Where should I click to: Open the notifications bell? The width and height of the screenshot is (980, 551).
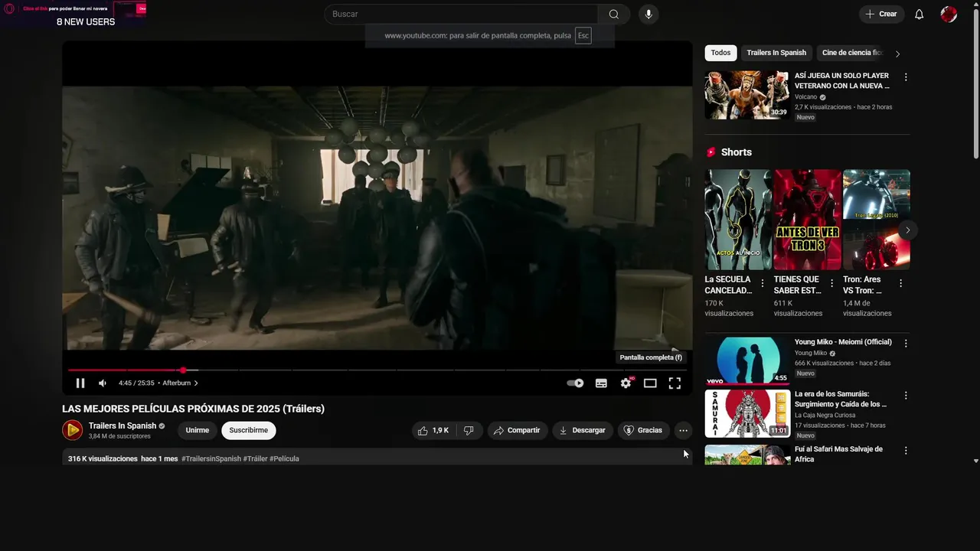coord(920,14)
